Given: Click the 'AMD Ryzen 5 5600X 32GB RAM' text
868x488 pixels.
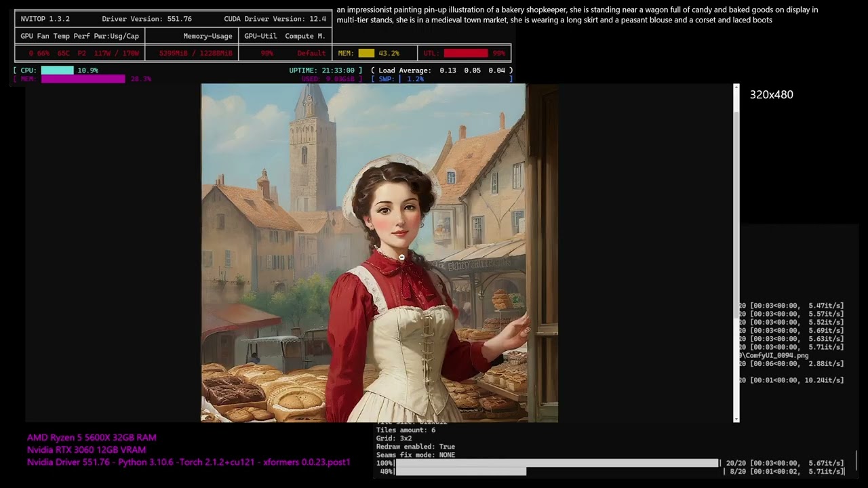Looking at the screenshot, I should point(92,438).
